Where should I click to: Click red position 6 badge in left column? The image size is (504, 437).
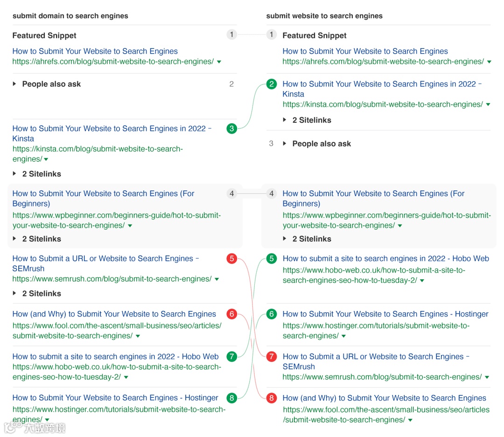pyautogui.click(x=232, y=314)
